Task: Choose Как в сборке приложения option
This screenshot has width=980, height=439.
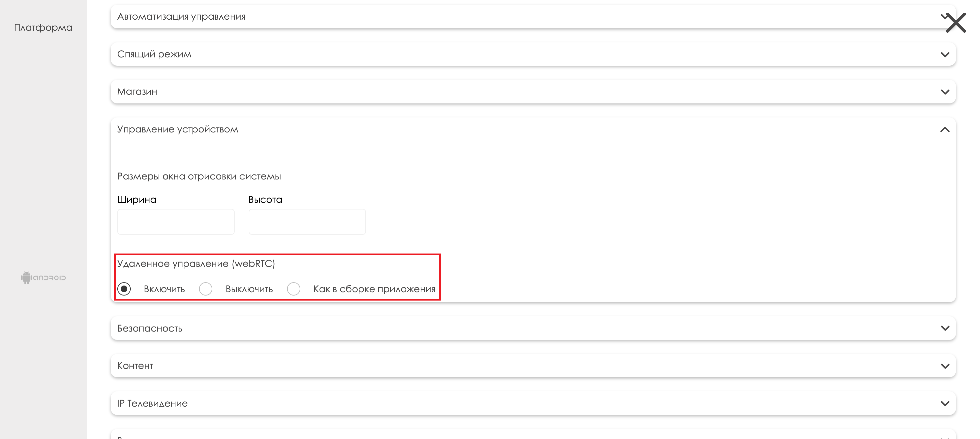Action: coord(294,289)
